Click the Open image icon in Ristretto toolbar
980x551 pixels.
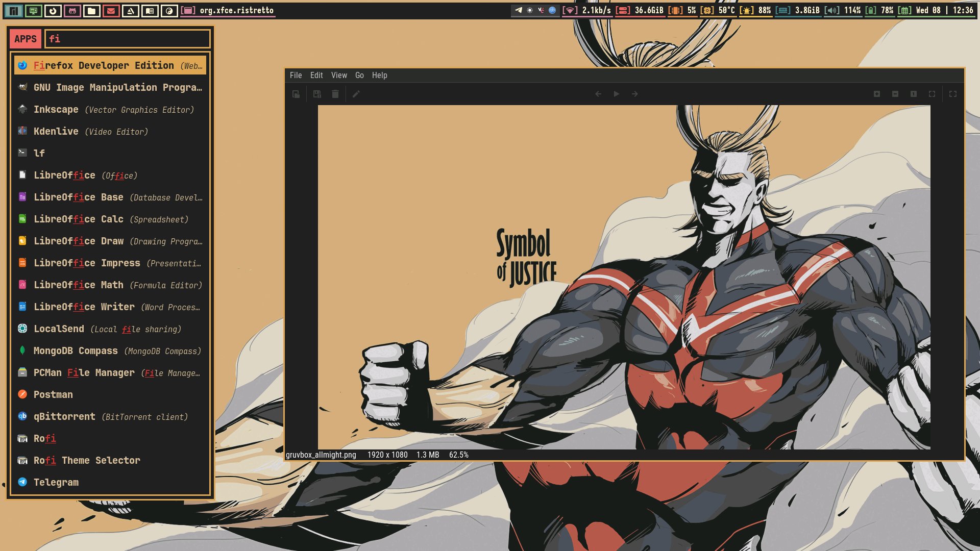coord(296,94)
